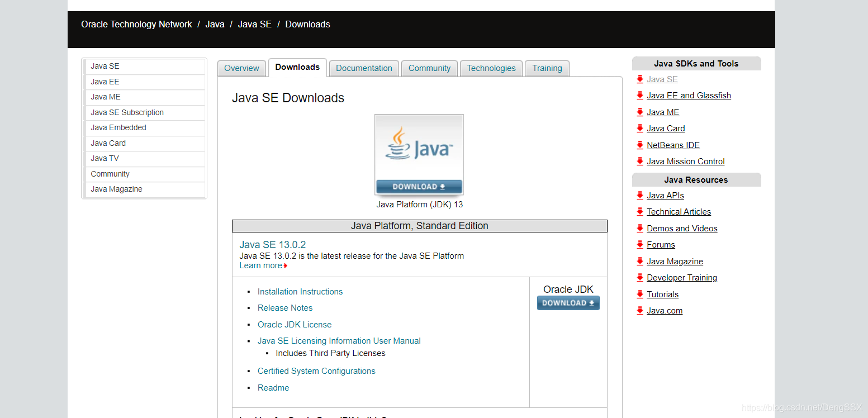Image resolution: width=868 pixels, height=418 pixels.
Task: Open Java SE Licensing Information User Manual
Action: (x=339, y=341)
